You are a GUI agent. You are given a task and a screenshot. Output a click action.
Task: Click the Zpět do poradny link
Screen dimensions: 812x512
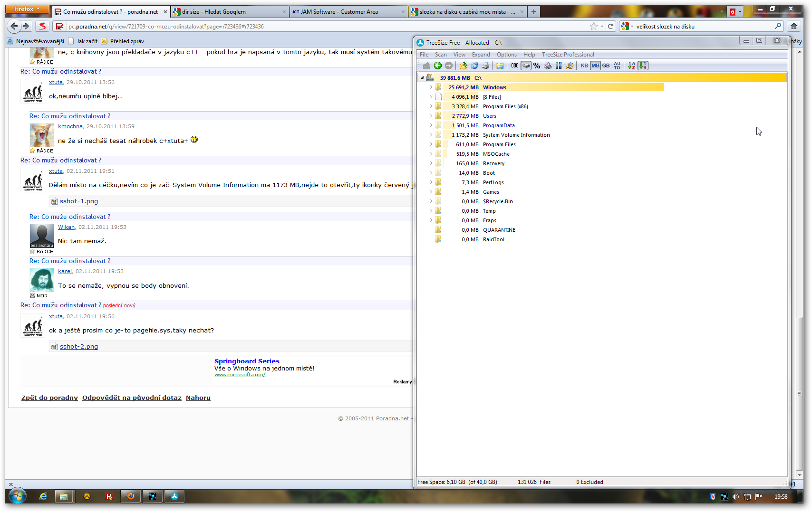[x=49, y=398]
